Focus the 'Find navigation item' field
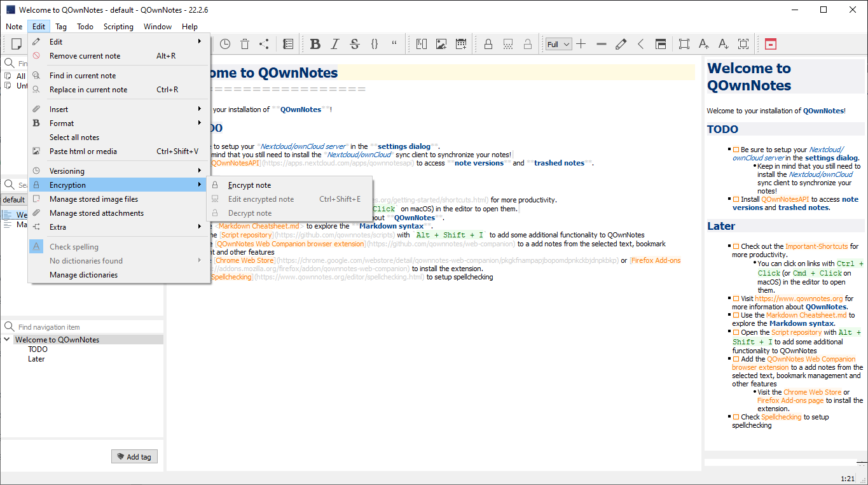868x485 pixels. point(83,327)
